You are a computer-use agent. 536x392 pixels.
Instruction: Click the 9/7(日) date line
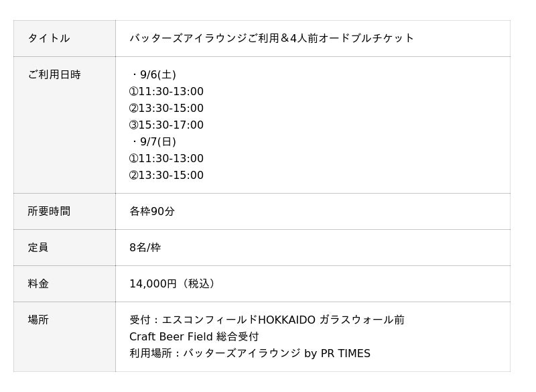pos(154,141)
